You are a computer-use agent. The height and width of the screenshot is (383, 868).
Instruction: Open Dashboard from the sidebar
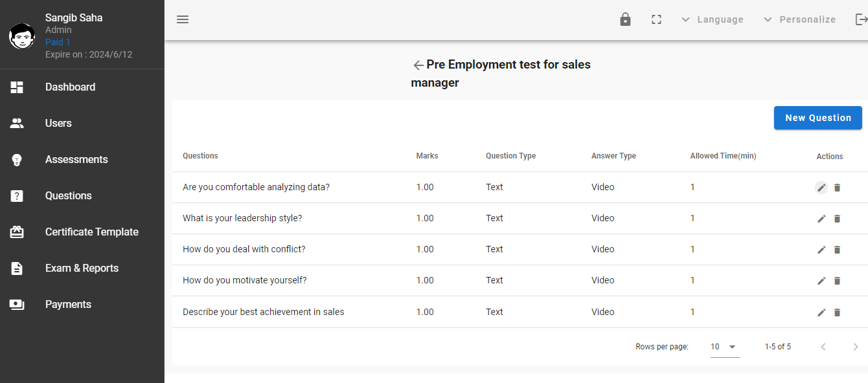point(70,87)
